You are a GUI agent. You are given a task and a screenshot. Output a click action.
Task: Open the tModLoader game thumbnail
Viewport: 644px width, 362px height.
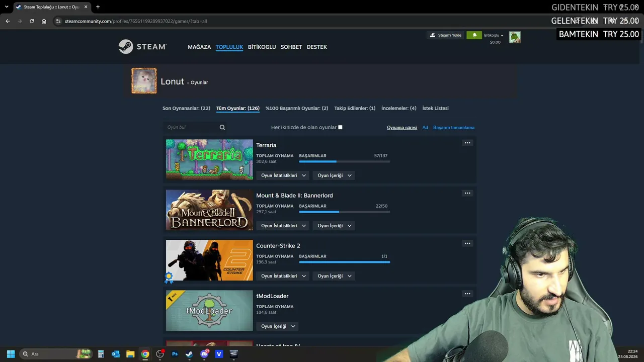coord(209,310)
